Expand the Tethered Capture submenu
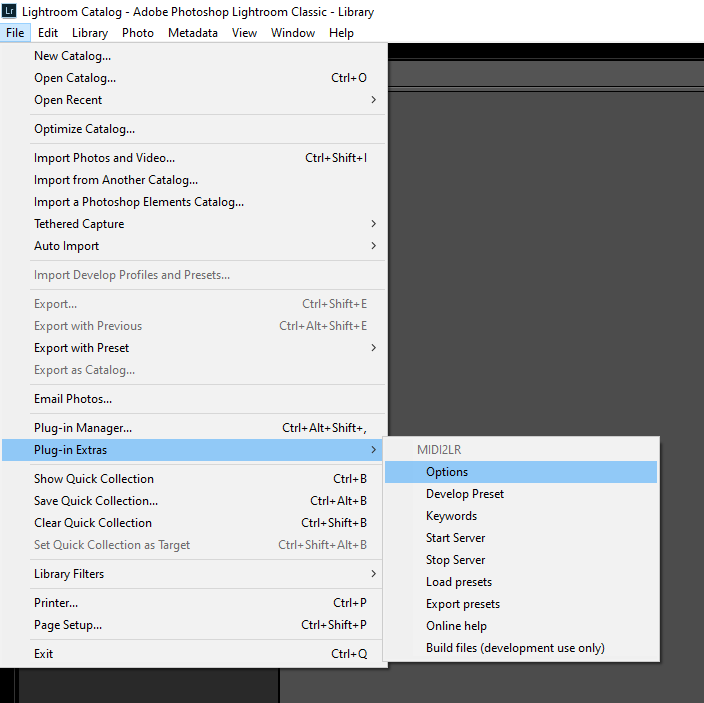This screenshot has width=704, height=703. coord(194,224)
